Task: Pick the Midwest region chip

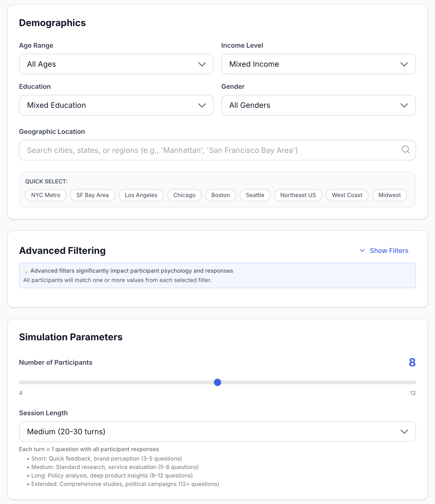Action: tap(389, 195)
